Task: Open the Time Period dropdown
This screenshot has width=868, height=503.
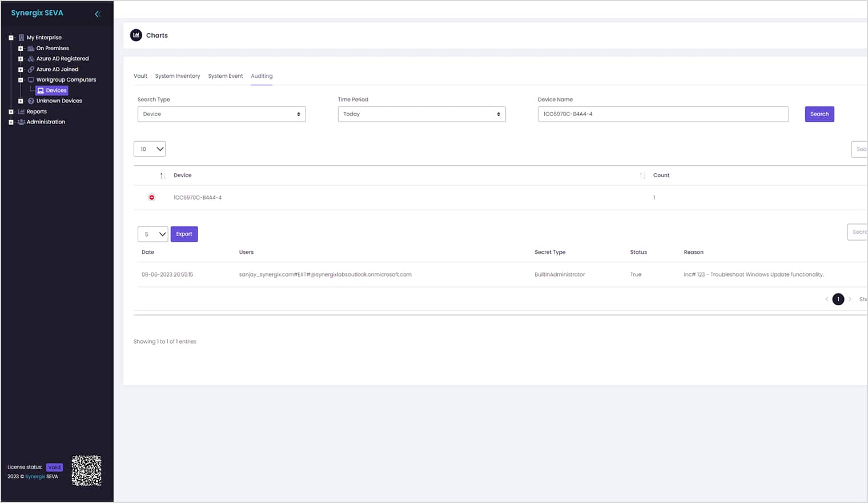Action: [x=421, y=114]
